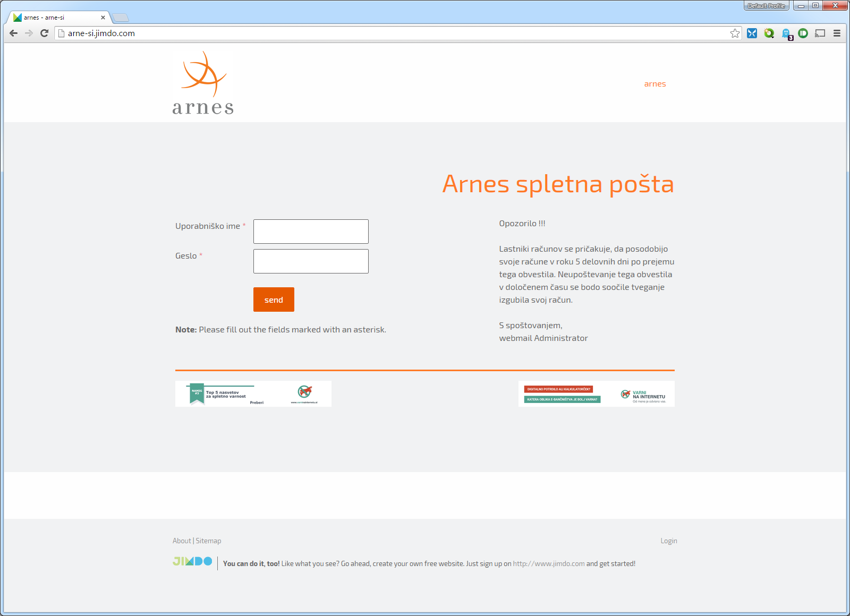Go forward in browser history
This screenshot has width=850, height=616.
click(x=29, y=33)
